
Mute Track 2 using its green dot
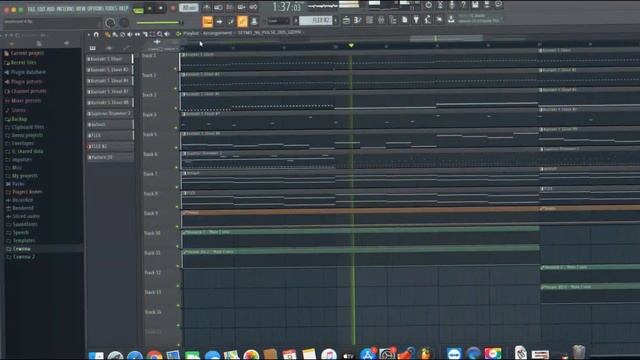pyautogui.click(x=176, y=88)
